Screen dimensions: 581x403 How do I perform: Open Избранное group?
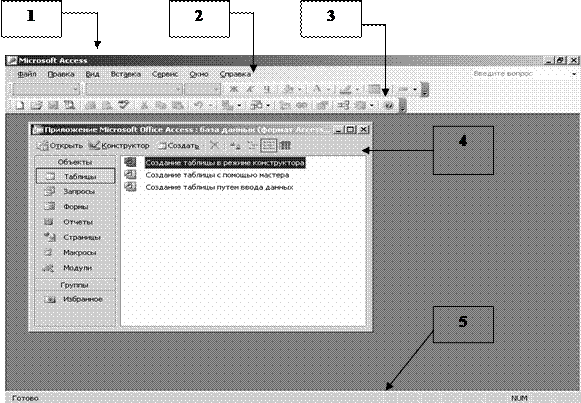coord(76,299)
